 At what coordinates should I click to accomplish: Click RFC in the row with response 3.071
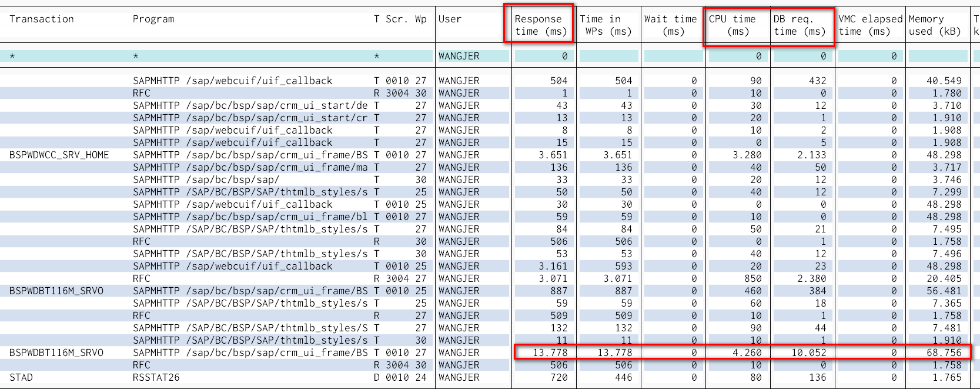click(142, 278)
